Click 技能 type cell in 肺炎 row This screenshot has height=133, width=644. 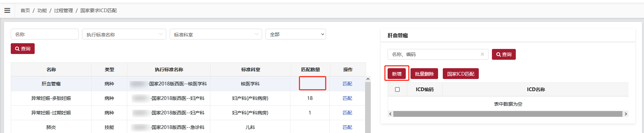(x=109, y=127)
